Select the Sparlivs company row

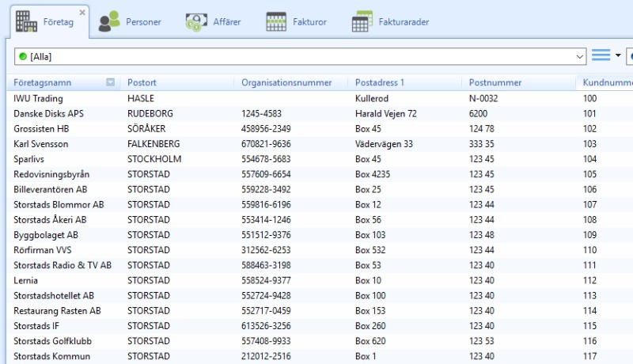(320, 159)
